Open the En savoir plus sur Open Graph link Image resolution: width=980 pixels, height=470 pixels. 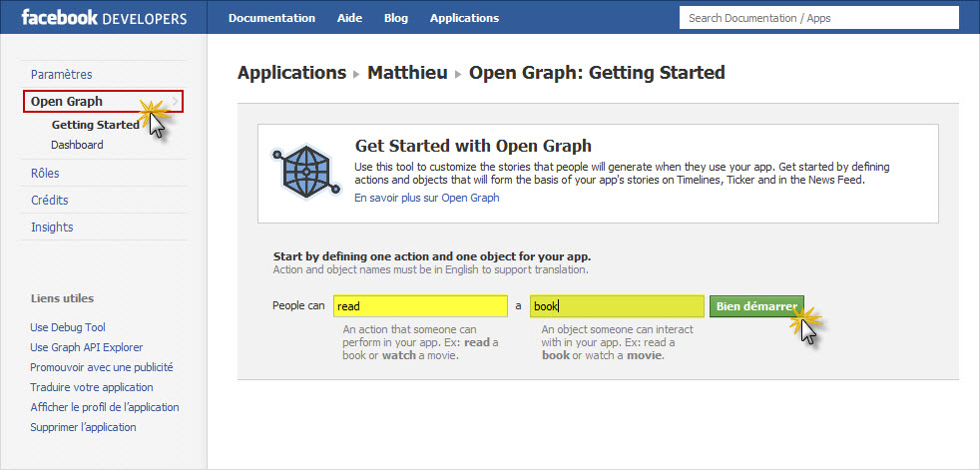tap(427, 198)
